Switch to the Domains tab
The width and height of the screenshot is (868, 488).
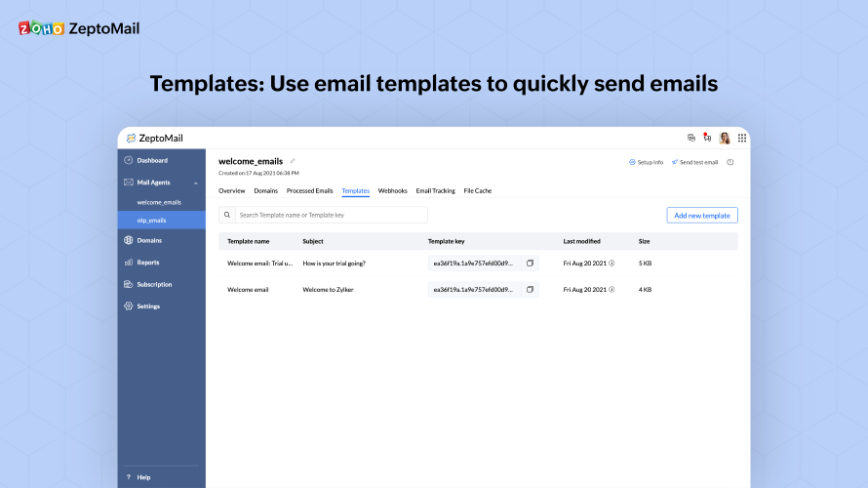click(265, 190)
